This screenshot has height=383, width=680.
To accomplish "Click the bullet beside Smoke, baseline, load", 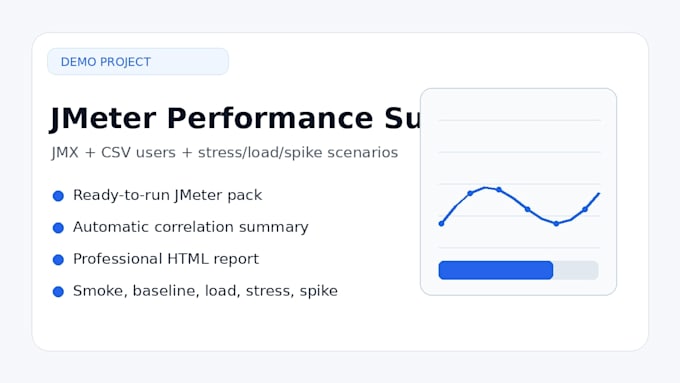I will (58, 292).
